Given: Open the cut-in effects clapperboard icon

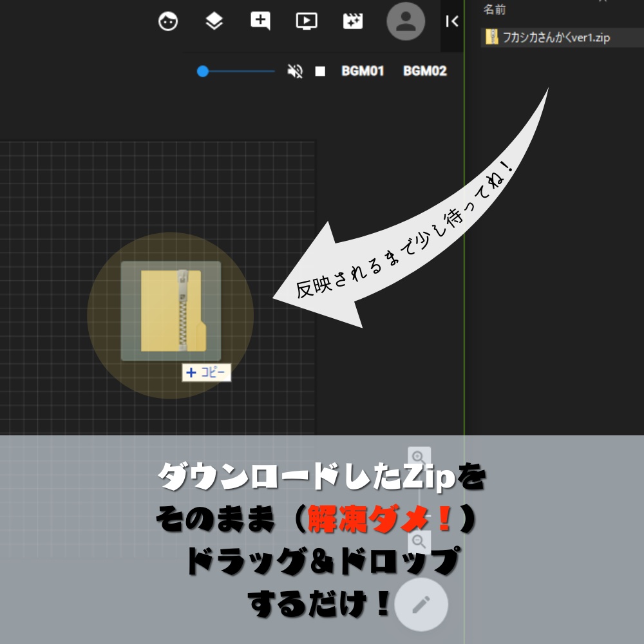Looking at the screenshot, I should pyautogui.click(x=353, y=21).
